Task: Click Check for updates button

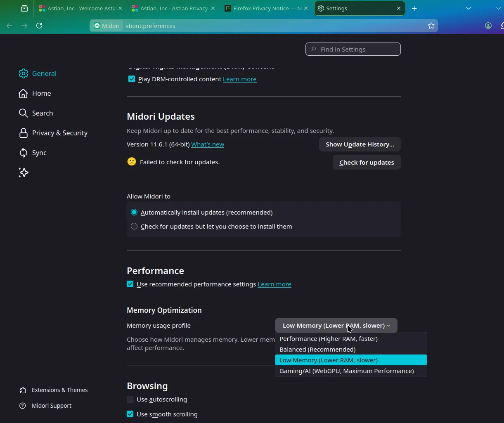Action: 367,163
